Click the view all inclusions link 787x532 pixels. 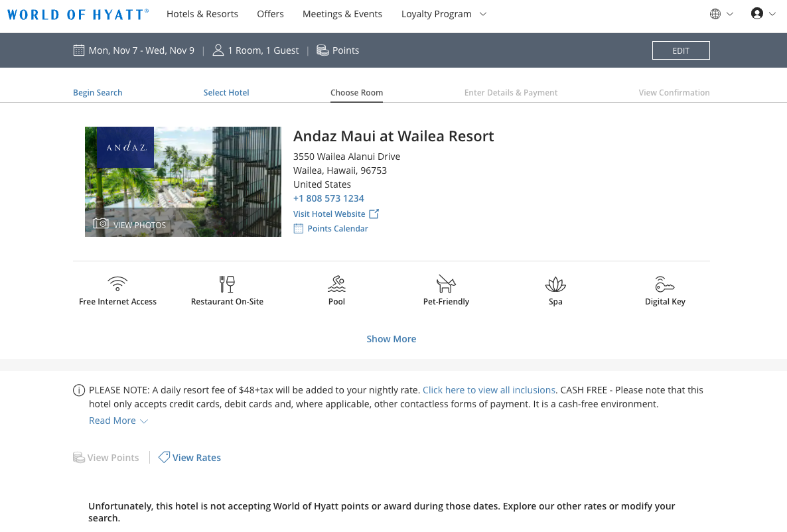pyautogui.click(x=489, y=389)
